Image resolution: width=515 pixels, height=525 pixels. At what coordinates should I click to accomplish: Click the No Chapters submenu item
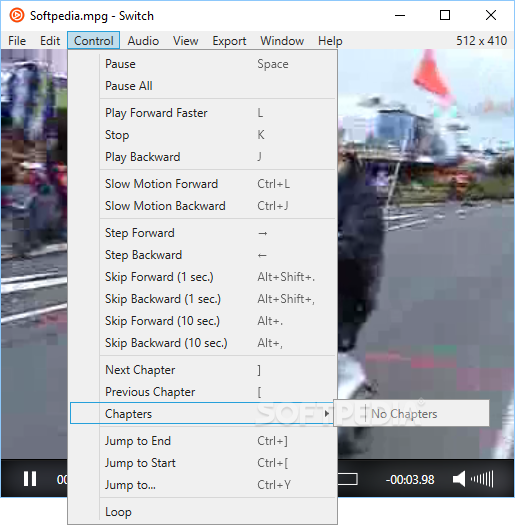click(x=412, y=414)
